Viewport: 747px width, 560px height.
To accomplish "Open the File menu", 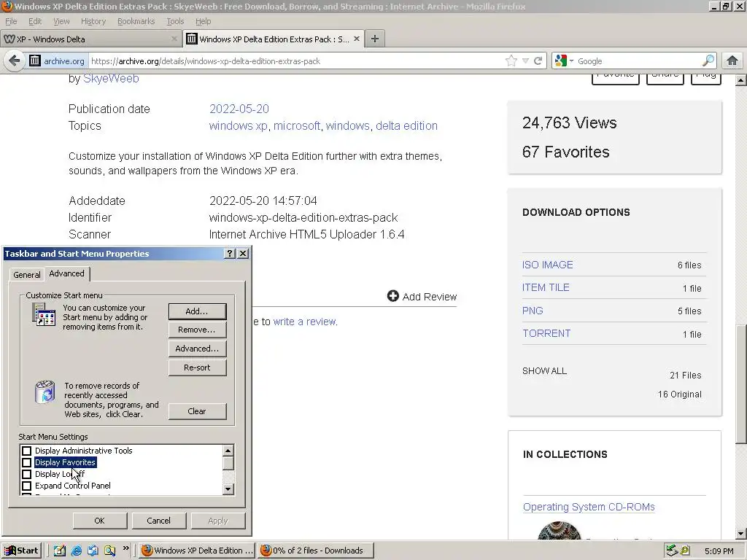I will tap(11, 21).
